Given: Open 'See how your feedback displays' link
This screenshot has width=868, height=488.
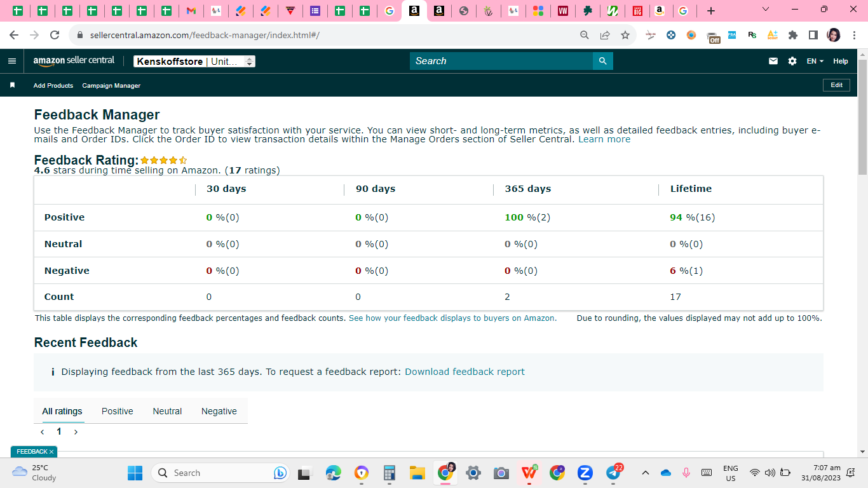Looking at the screenshot, I should pyautogui.click(x=452, y=318).
